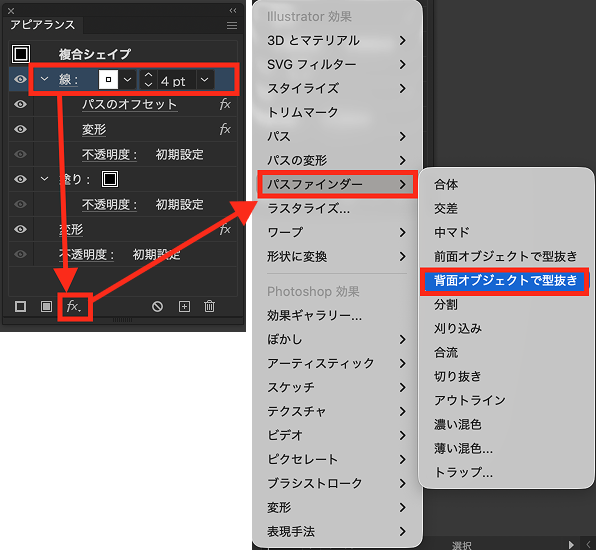Collapse the panel with double-arrow icon
This screenshot has height=550, width=596.
233,10
